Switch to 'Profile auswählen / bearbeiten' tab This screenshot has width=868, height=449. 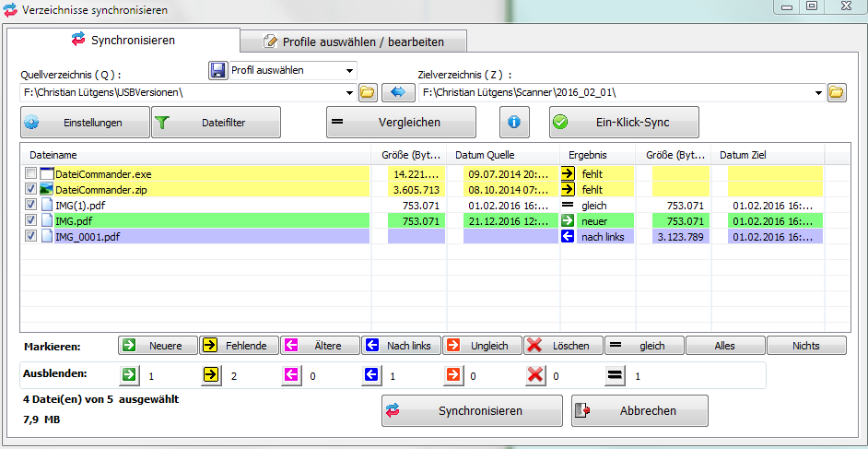coord(353,41)
